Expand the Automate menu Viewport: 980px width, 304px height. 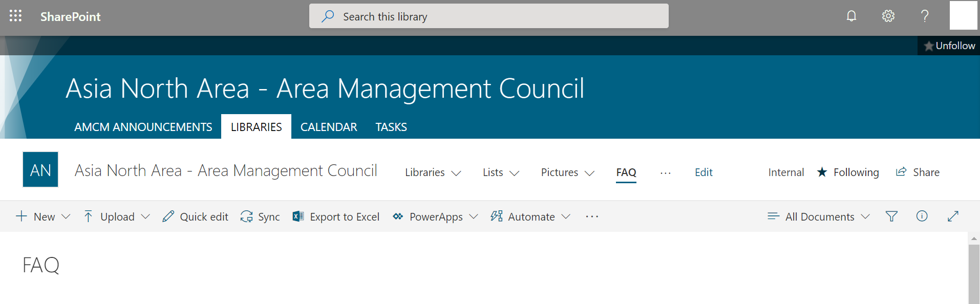click(530, 217)
